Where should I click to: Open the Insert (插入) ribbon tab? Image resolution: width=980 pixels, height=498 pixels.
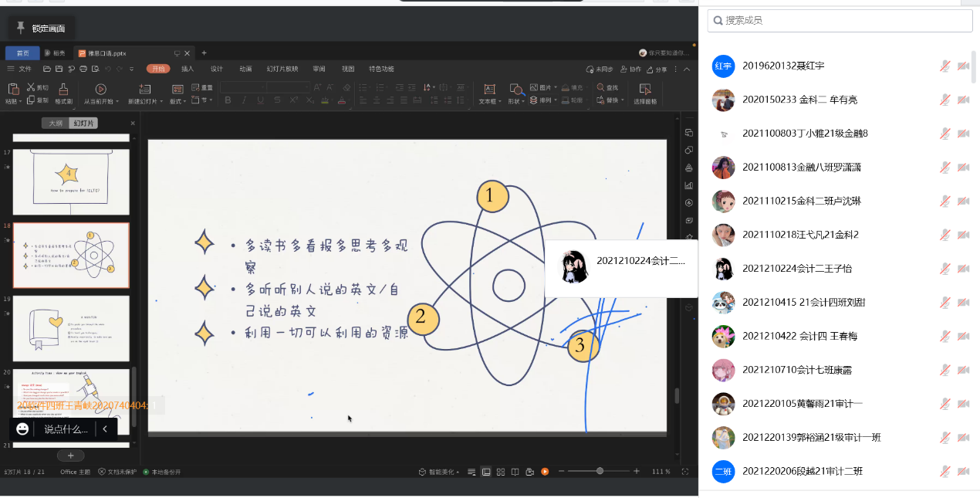click(x=188, y=69)
